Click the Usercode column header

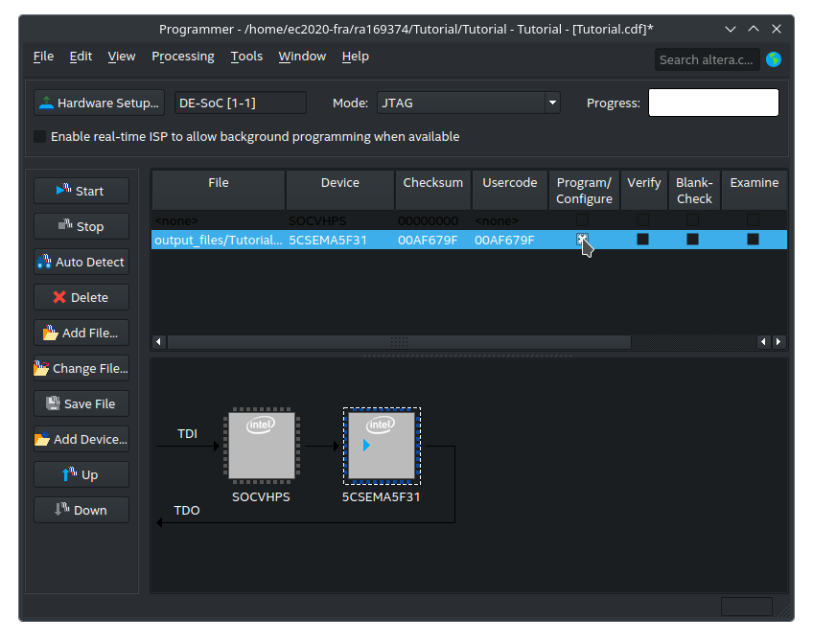point(510,190)
